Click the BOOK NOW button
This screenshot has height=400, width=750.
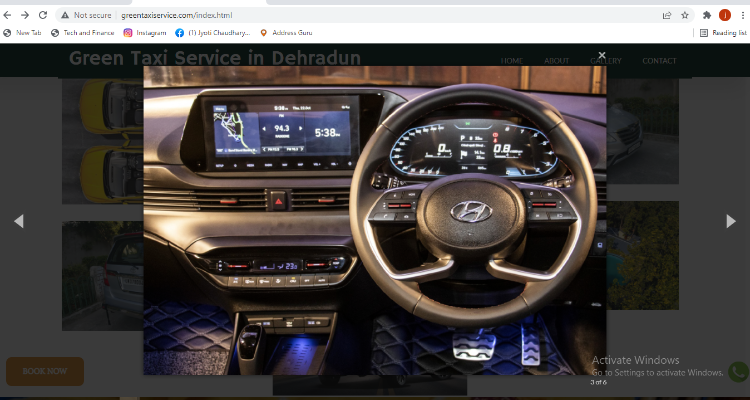click(x=44, y=371)
